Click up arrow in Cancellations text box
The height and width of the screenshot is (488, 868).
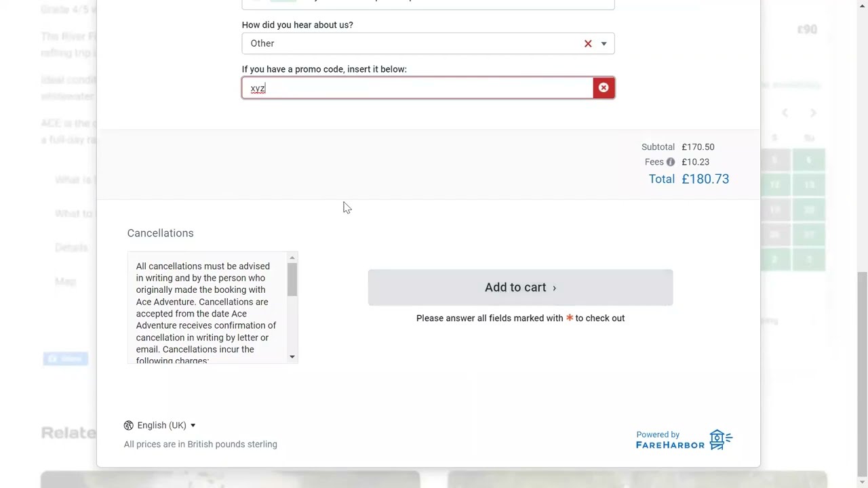292,258
